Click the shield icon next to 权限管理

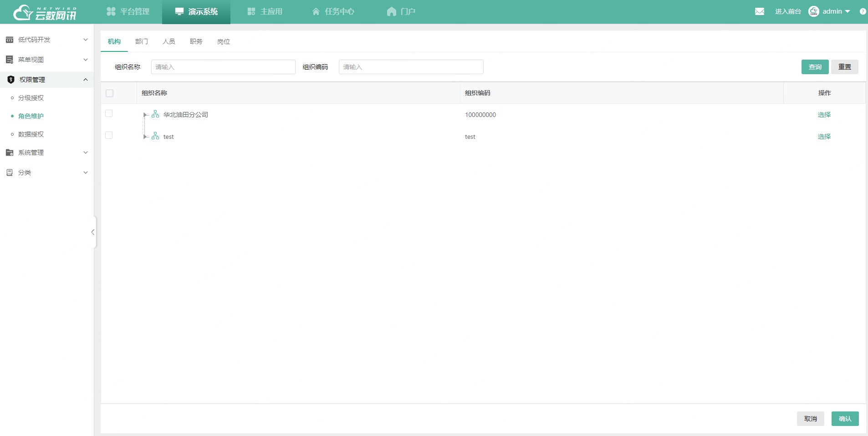tap(11, 80)
